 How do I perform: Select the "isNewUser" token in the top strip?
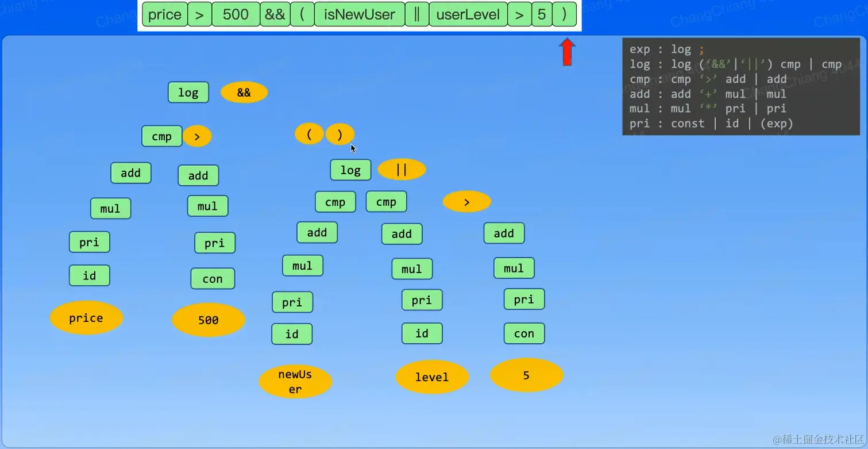360,14
